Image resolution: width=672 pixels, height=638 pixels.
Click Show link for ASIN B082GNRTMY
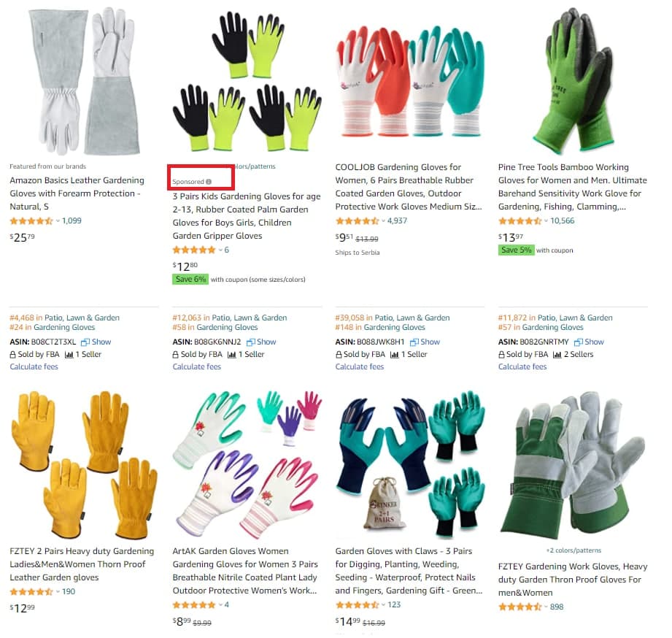(x=594, y=342)
